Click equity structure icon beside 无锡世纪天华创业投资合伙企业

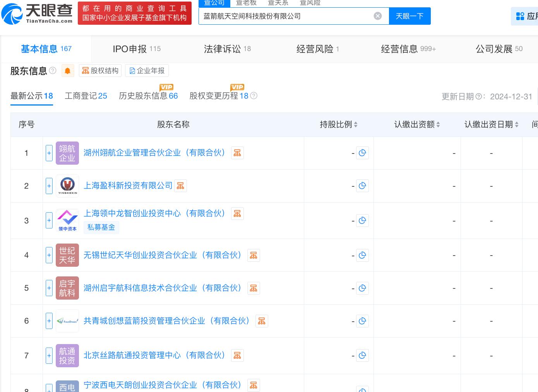tap(254, 255)
